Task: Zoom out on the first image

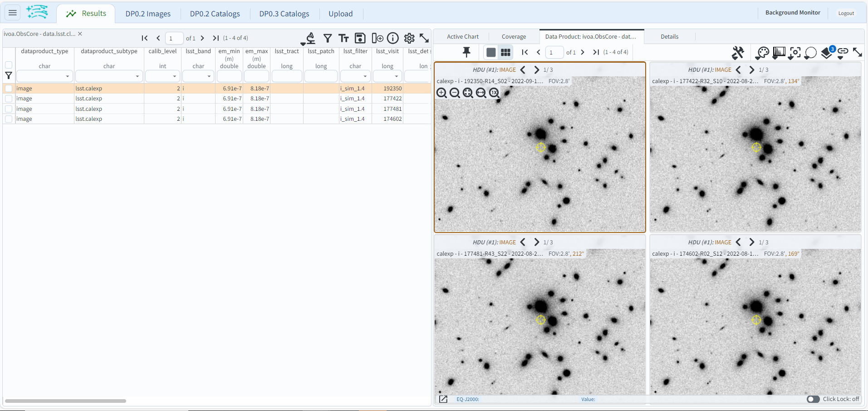Action: pos(455,93)
